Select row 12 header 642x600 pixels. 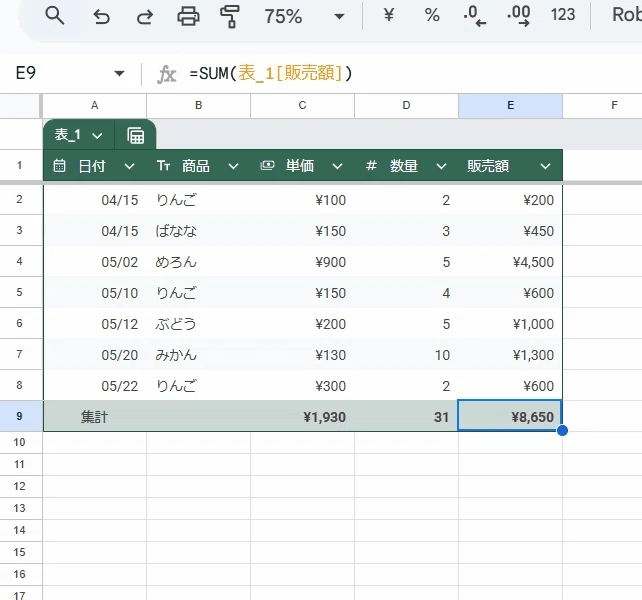pyautogui.click(x=20, y=486)
